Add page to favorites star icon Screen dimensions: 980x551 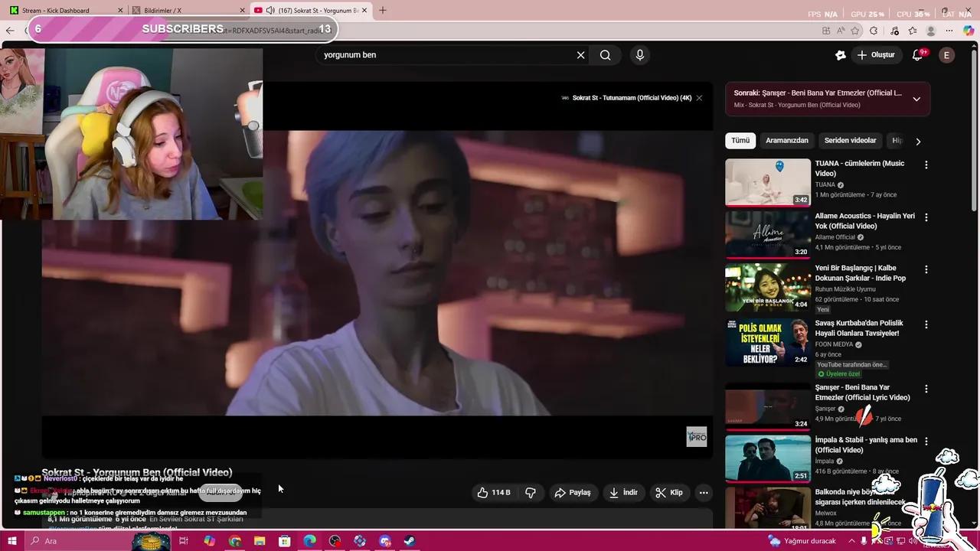[x=854, y=31]
